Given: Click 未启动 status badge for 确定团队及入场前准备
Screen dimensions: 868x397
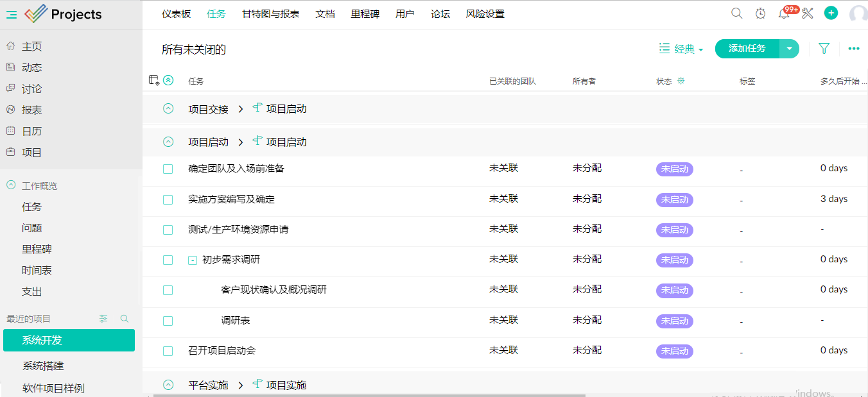Looking at the screenshot, I should point(675,169).
